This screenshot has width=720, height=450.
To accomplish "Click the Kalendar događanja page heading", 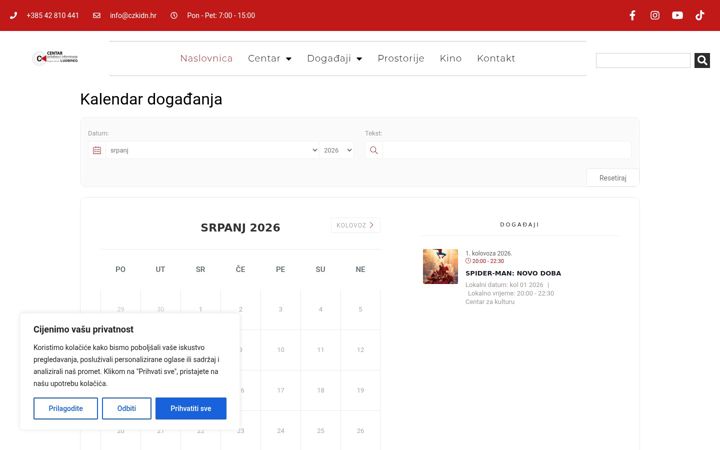I will 151,99.
